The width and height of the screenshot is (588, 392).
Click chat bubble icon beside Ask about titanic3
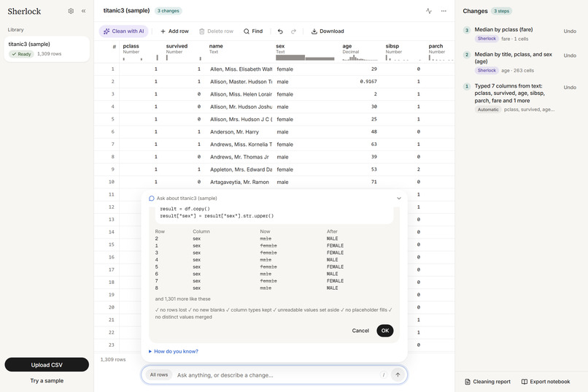coord(152,198)
